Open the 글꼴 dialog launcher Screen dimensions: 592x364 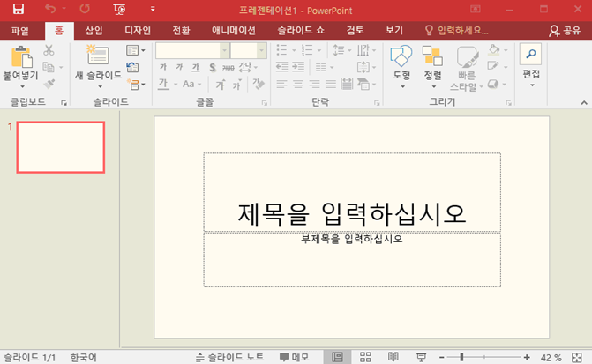[265, 103]
